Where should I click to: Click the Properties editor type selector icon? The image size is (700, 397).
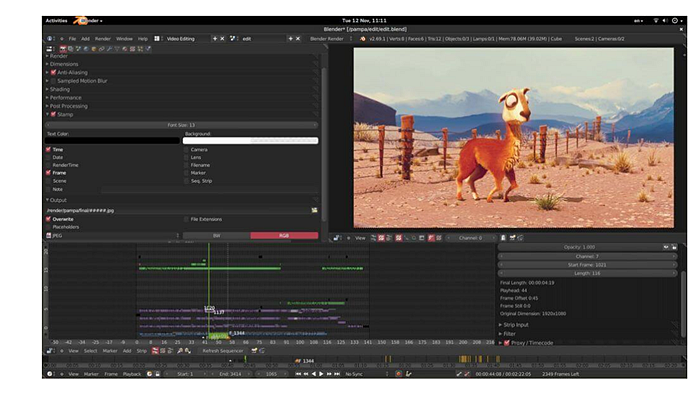click(x=50, y=49)
